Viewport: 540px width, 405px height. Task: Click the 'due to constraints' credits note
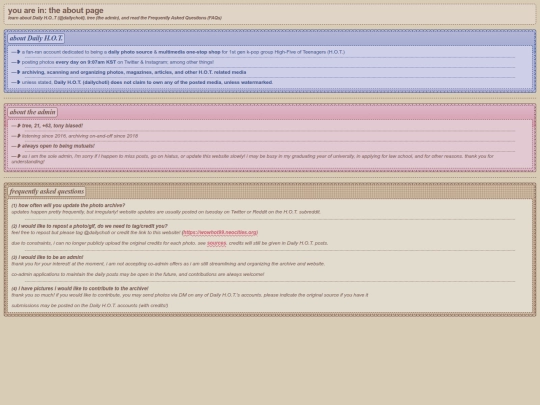coord(170,243)
